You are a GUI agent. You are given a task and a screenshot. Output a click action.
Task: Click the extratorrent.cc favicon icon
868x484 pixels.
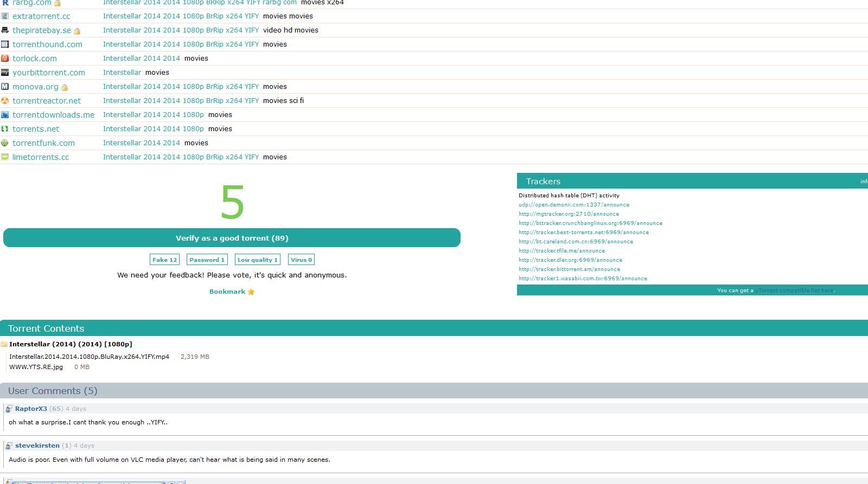pyautogui.click(x=5, y=16)
